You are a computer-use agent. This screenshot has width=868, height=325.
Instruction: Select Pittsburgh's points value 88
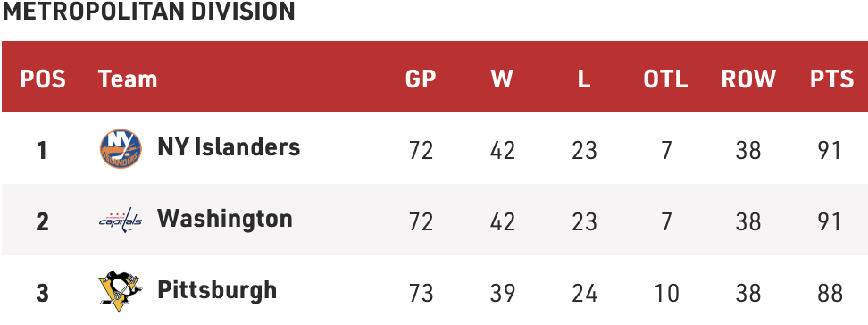[830, 293]
